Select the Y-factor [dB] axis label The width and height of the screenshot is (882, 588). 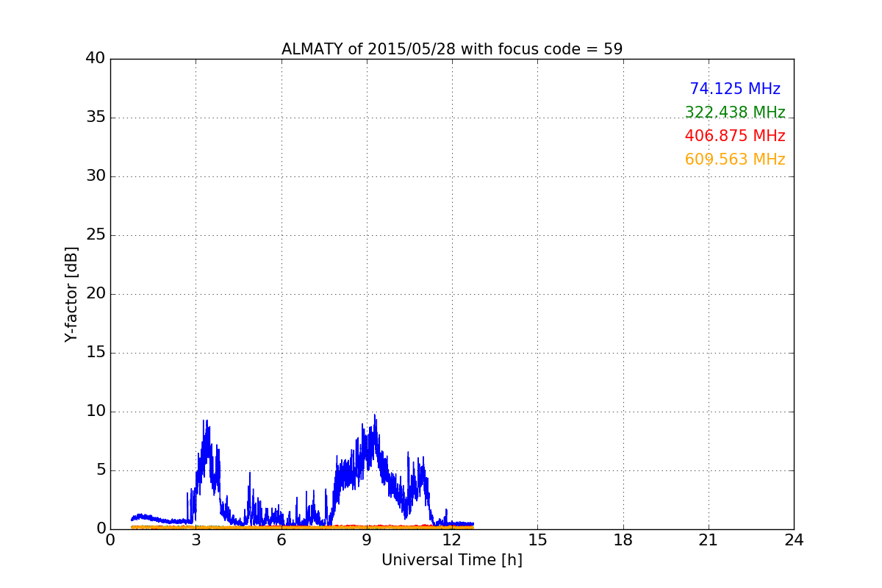pos(71,294)
